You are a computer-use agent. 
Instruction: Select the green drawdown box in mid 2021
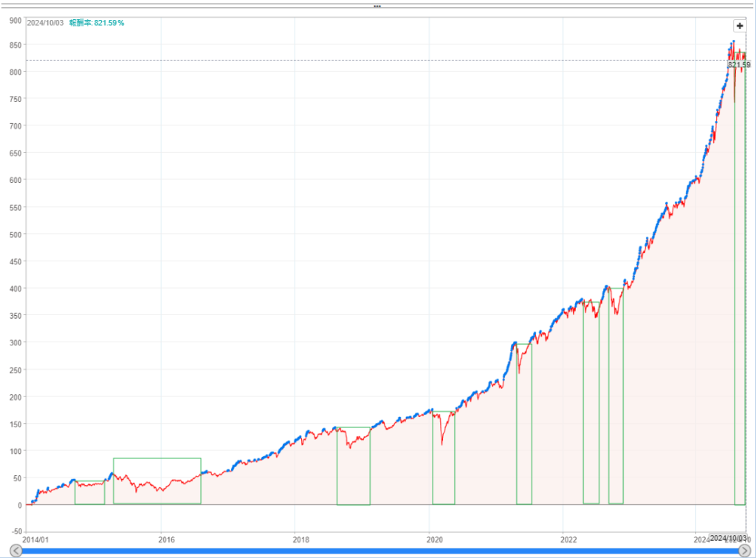coord(523,424)
